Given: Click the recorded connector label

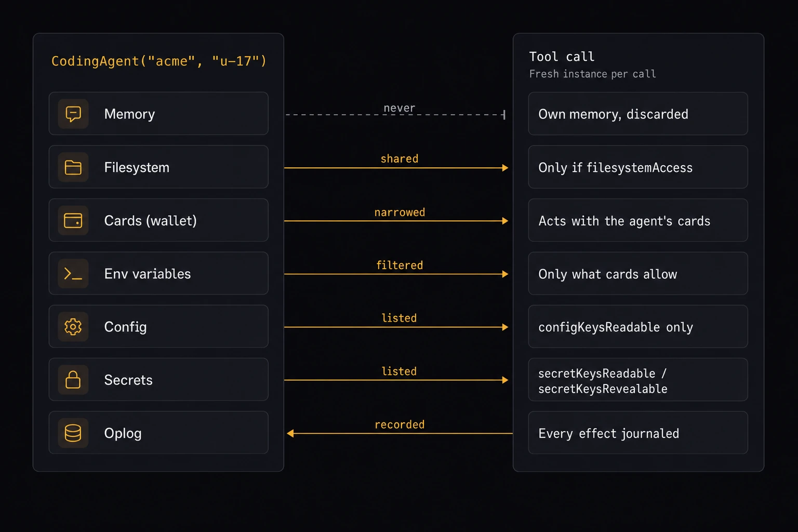Looking at the screenshot, I should (400, 425).
